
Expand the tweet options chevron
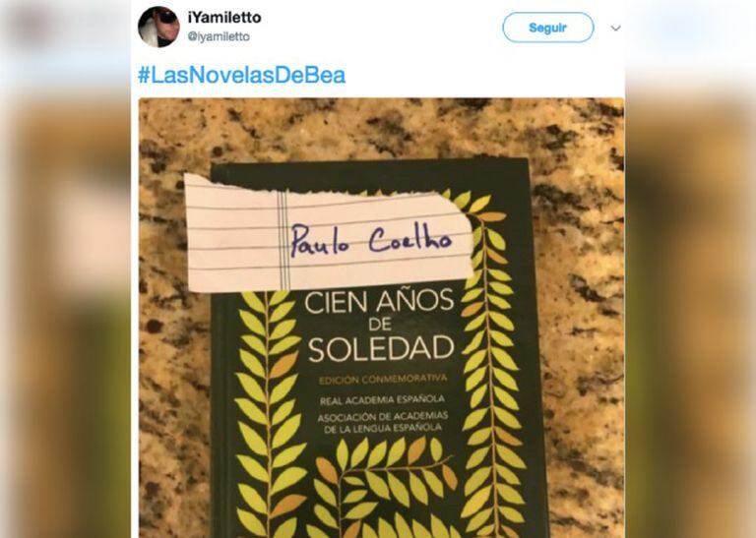pos(615,28)
